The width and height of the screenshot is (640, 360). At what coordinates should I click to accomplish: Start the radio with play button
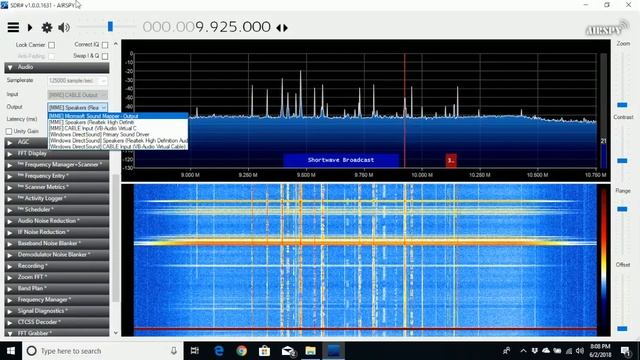(x=30, y=27)
